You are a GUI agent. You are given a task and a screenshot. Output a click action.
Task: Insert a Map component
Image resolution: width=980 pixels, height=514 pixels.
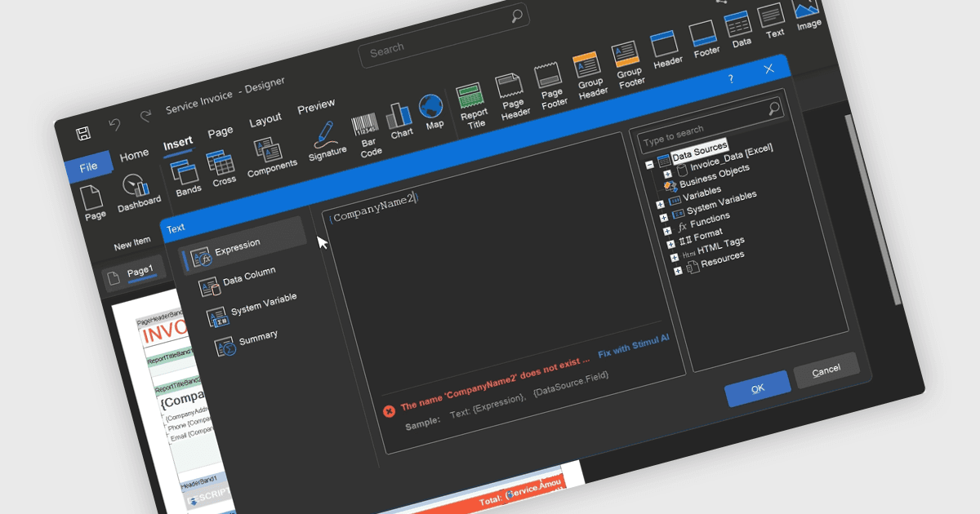[431, 112]
